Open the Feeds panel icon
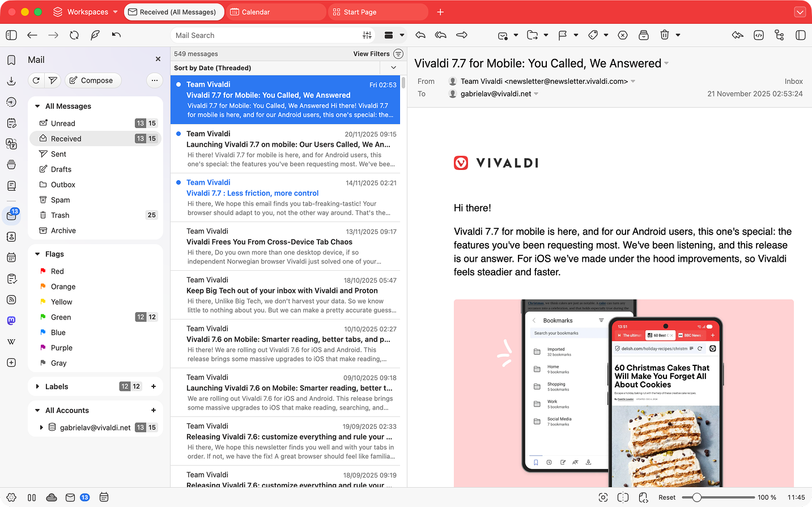 (11, 300)
